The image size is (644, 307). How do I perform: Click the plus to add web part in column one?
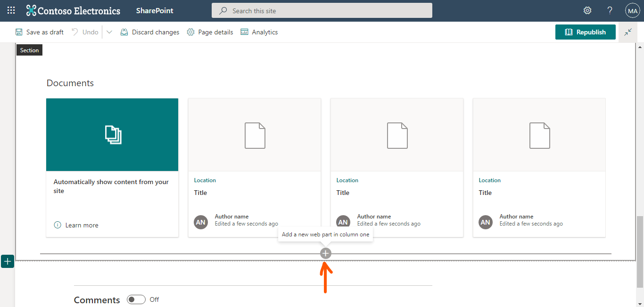(x=325, y=253)
